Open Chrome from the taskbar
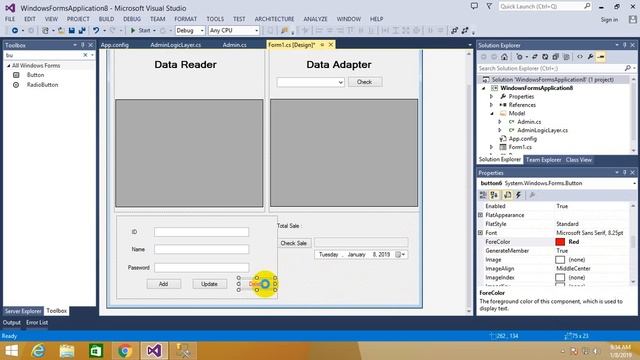 point(125,351)
